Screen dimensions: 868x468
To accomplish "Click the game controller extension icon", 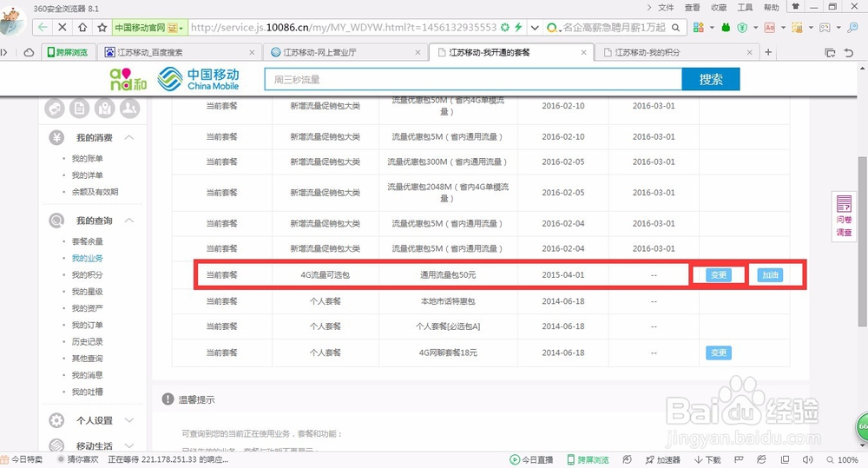I will (x=825, y=27).
